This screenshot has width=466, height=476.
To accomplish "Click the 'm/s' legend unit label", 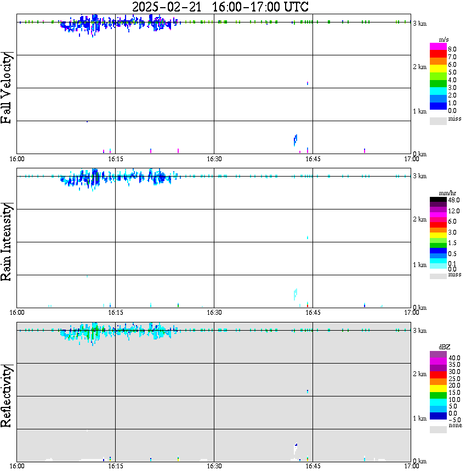I will [x=444, y=40].
